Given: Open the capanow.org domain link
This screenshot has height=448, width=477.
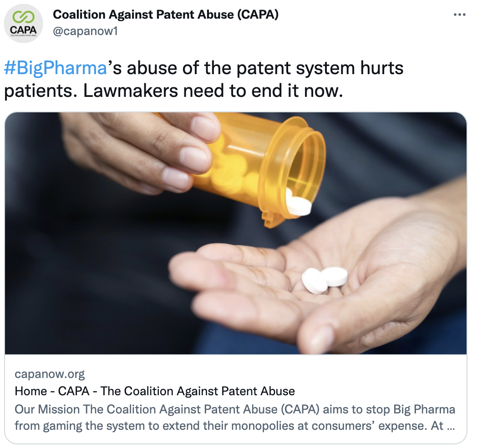Looking at the screenshot, I should [50, 374].
